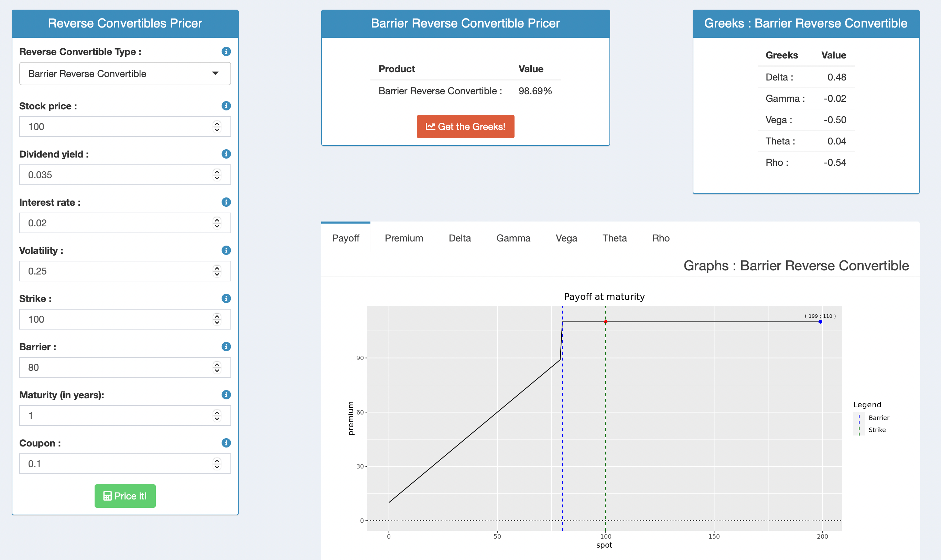941x560 pixels.
Task: Click the blue endpoint marker on payoff chart
Action: pyautogui.click(x=820, y=322)
